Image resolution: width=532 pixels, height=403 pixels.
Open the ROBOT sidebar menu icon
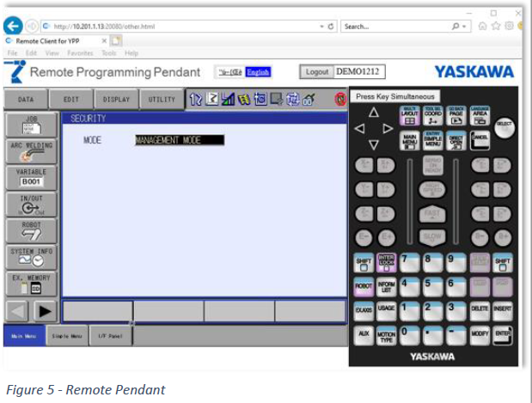coord(31,230)
